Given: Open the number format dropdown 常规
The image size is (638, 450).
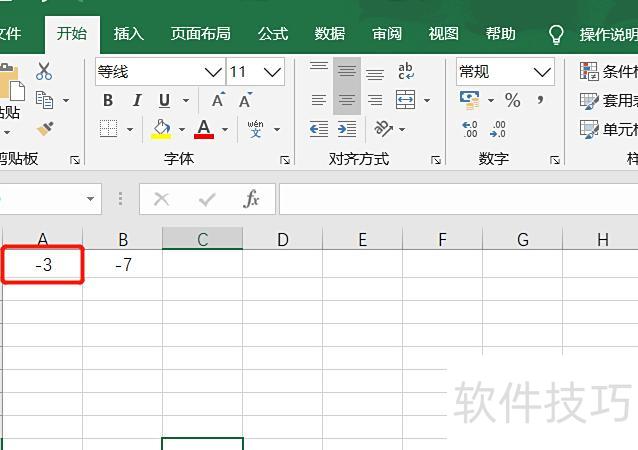Looking at the screenshot, I should [542, 72].
